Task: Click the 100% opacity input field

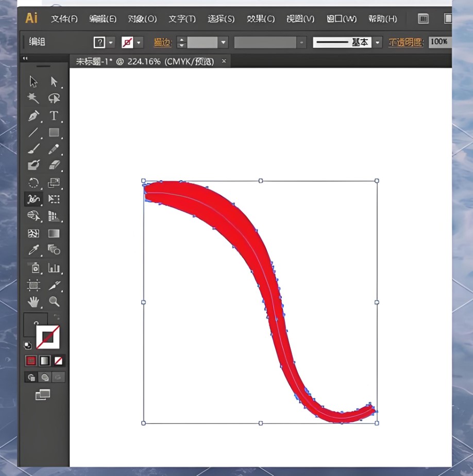Action: (439, 42)
